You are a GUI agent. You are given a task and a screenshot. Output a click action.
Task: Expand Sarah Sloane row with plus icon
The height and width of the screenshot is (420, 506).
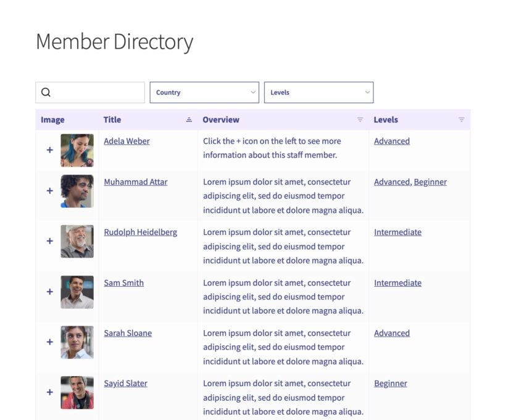50,342
